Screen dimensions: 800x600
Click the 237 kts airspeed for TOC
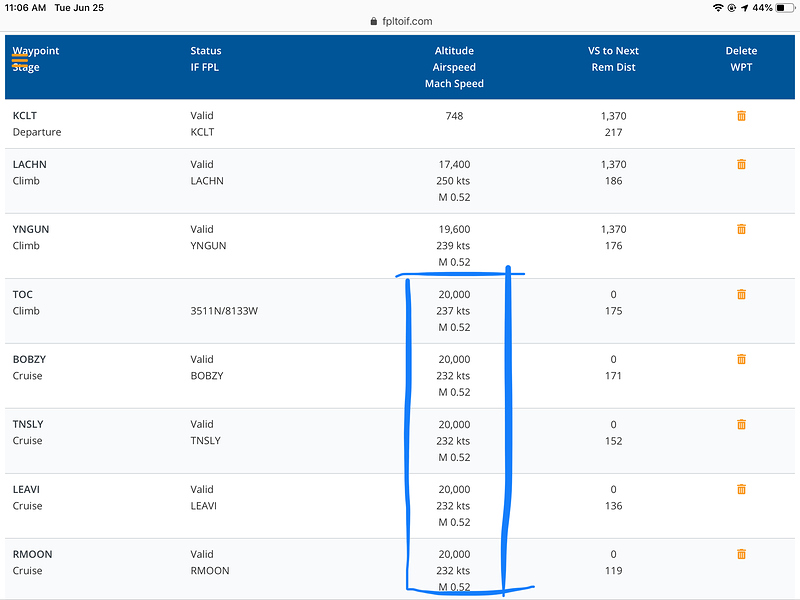(x=453, y=311)
